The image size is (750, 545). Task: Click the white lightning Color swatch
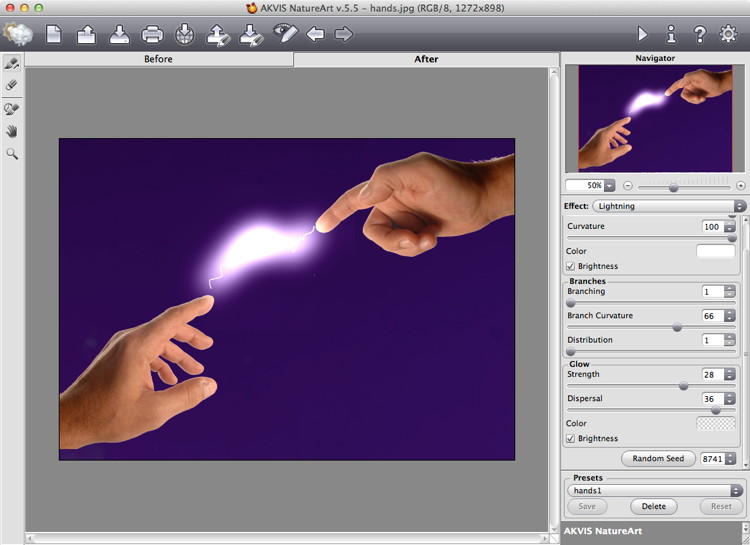(x=715, y=251)
